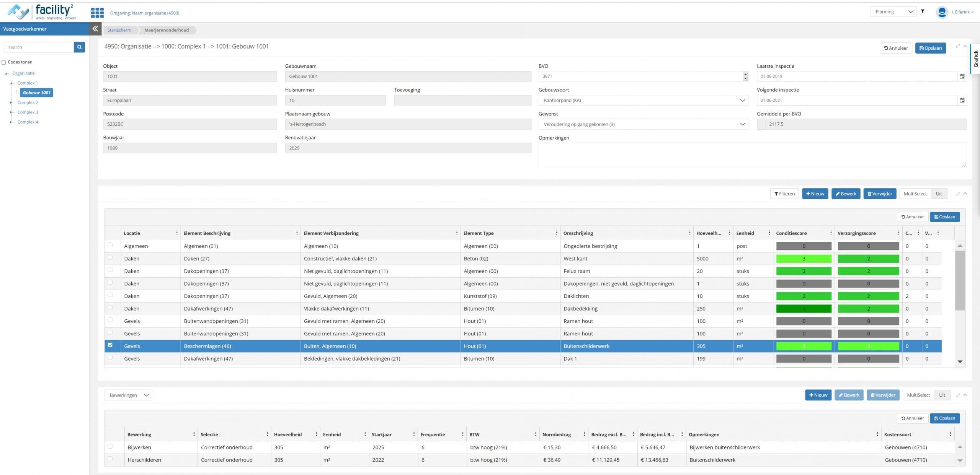The width and height of the screenshot is (980, 475).
Task: Enable the Codes tonen checkbox
Action: 4,62
